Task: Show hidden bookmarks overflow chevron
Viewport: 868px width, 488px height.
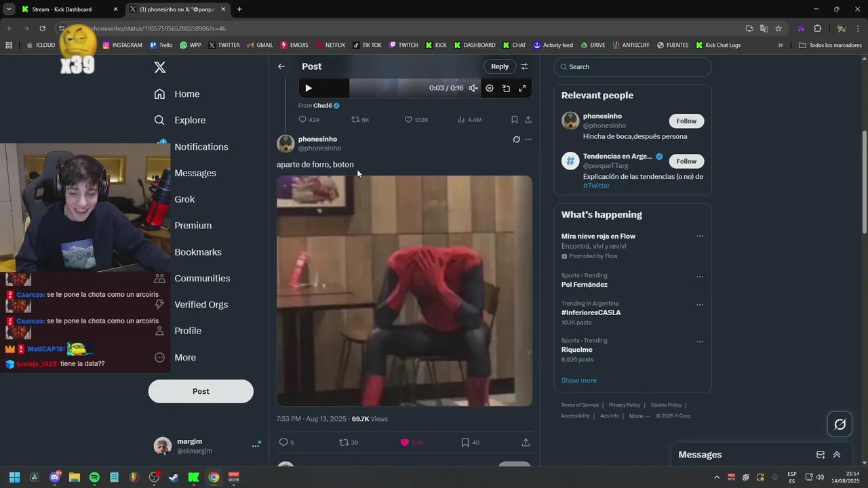Action: (781, 45)
